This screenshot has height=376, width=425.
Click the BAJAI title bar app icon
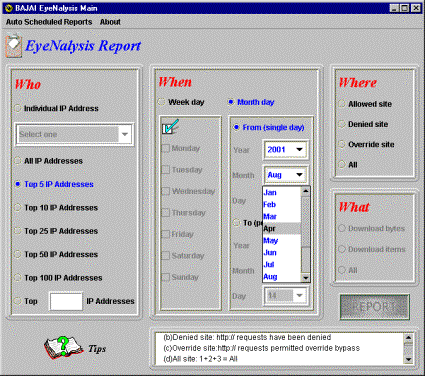coord(9,8)
